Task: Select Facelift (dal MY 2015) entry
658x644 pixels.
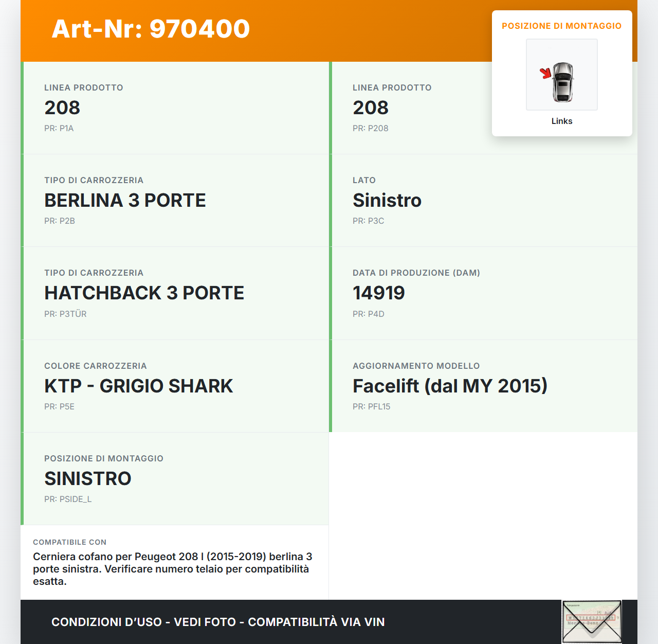Action: [450, 386]
